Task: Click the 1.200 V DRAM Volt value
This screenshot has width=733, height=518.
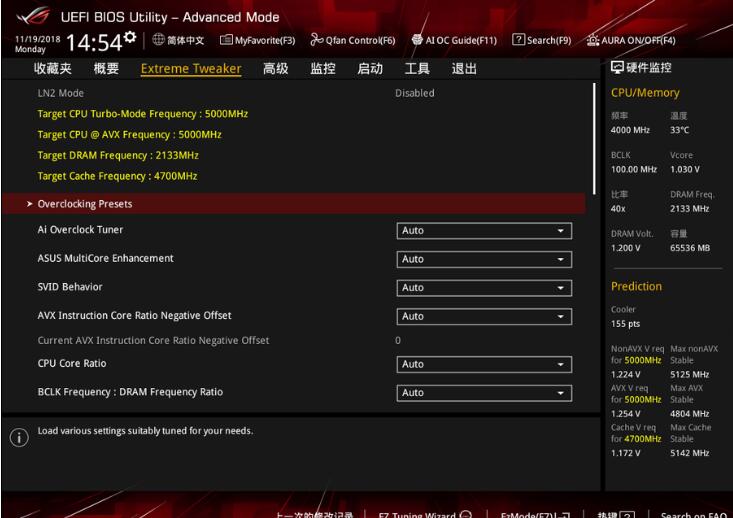Action: [625, 248]
